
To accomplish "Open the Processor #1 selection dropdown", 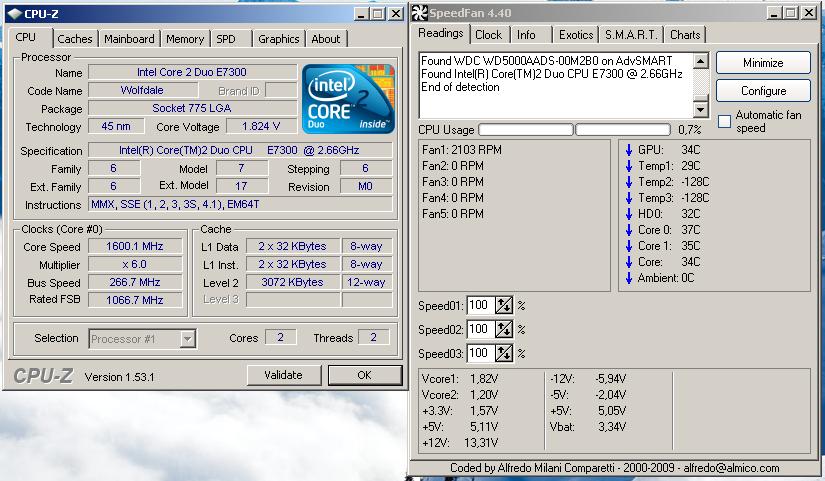I will (187, 339).
